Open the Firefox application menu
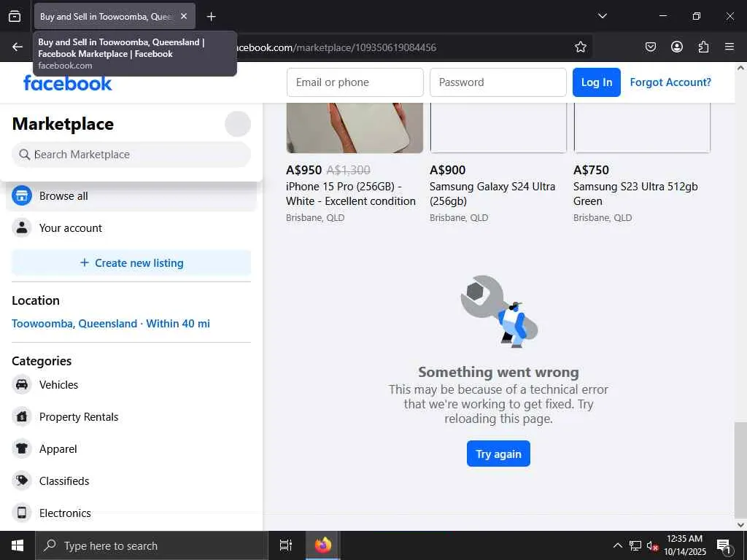747x560 pixels. [x=729, y=47]
